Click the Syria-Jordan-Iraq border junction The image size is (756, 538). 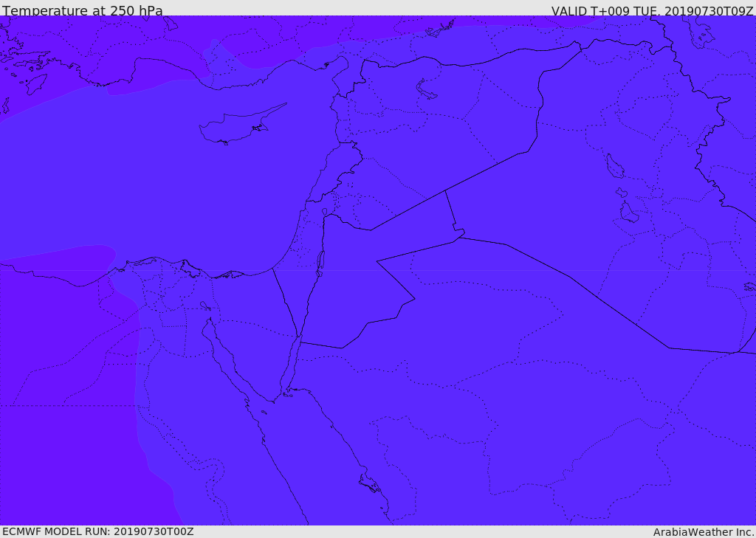pos(445,191)
